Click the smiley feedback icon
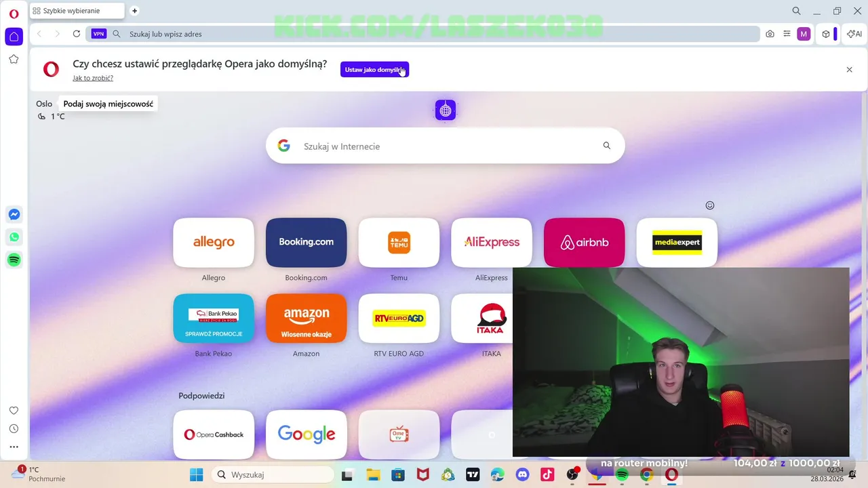The image size is (868, 488). (710, 205)
